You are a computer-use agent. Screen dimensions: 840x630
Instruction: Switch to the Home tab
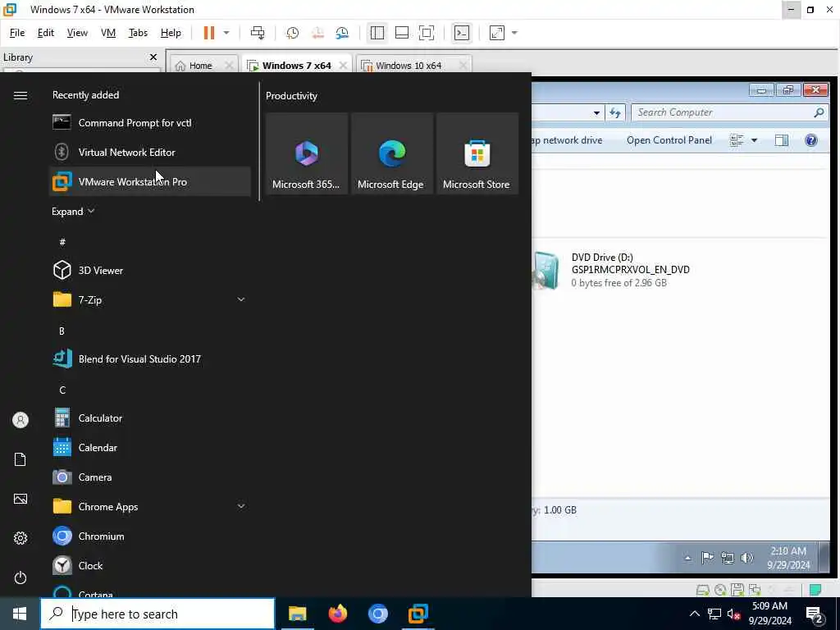click(200, 66)
